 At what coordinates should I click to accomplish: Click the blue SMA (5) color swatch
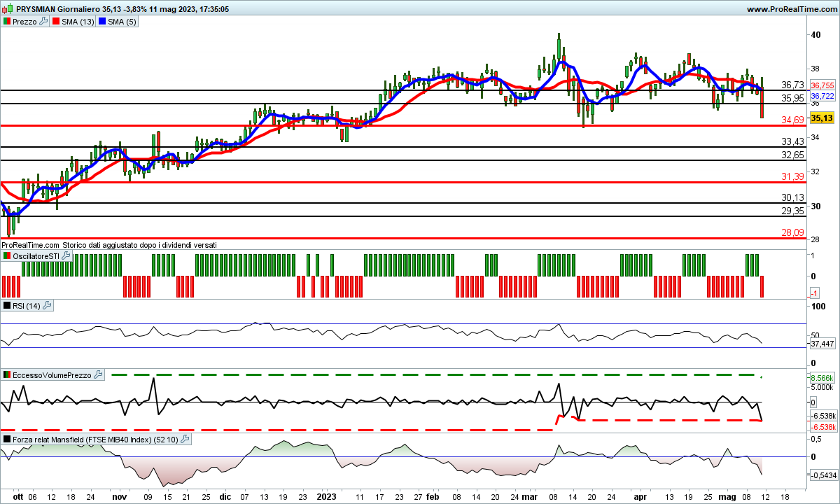tap(101, 22)
